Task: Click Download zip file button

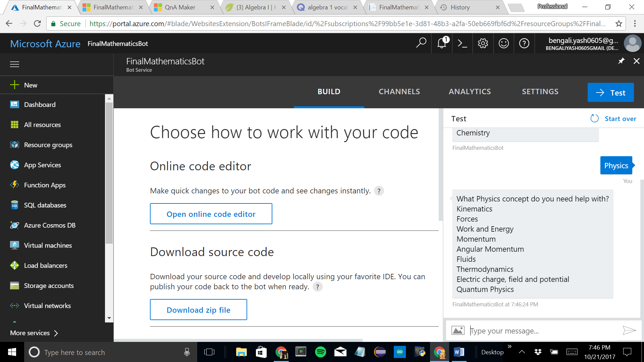Action: coord(198,310)
